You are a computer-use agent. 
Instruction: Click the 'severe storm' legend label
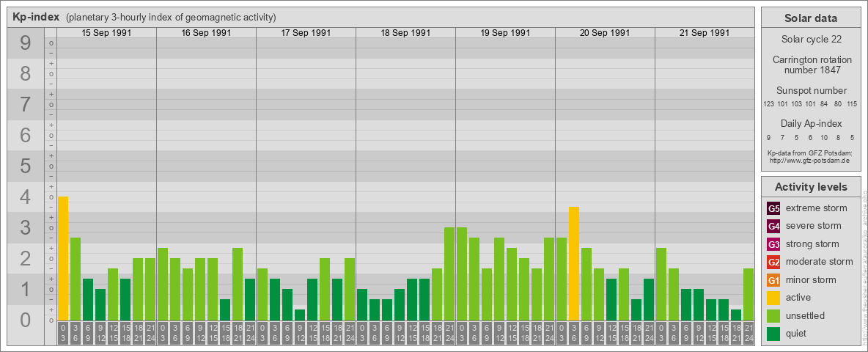[814, 226]
